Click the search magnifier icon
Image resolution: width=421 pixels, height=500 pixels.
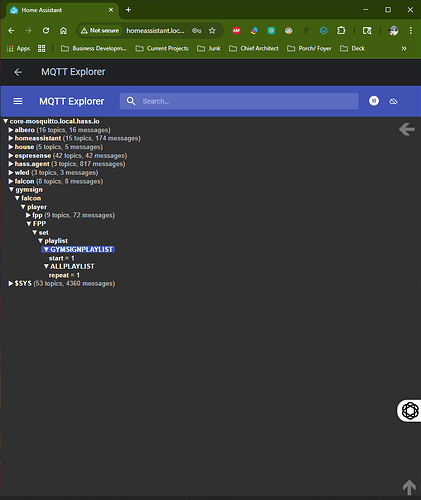[131, 101]
